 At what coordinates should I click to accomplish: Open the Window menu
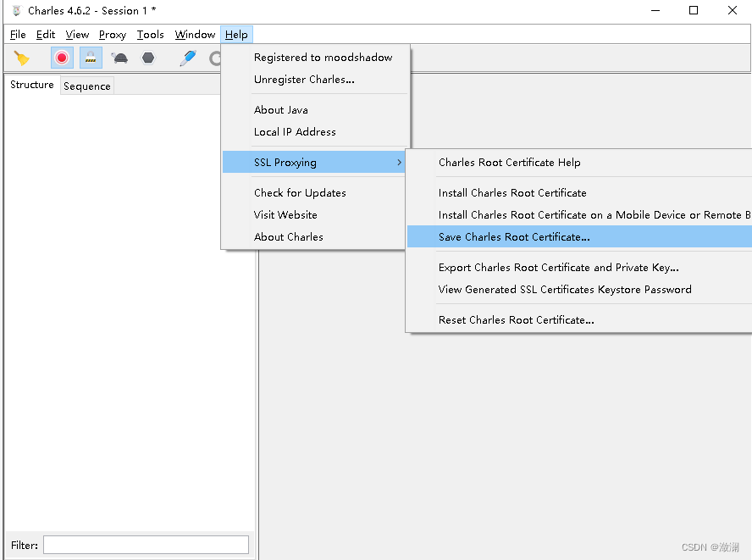[195, 35]
